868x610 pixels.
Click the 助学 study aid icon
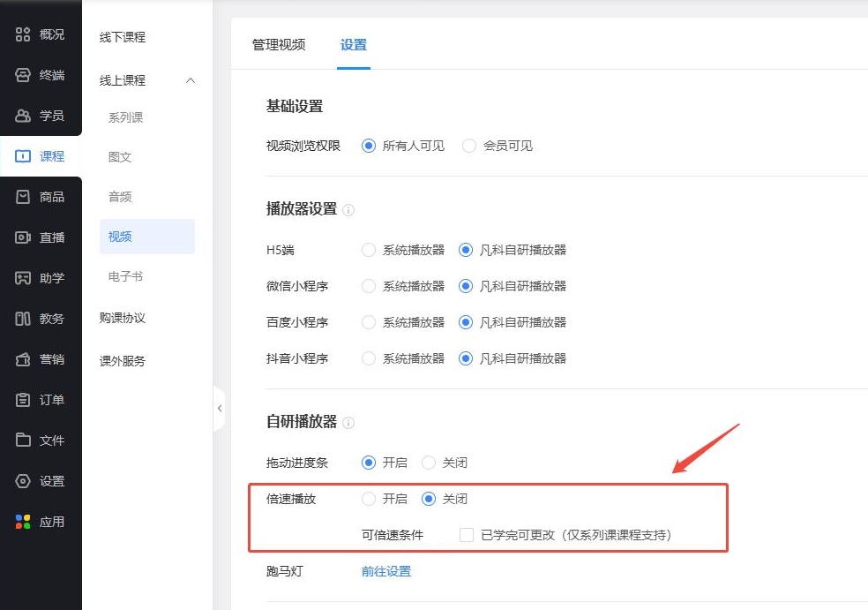tap(23, 277)
